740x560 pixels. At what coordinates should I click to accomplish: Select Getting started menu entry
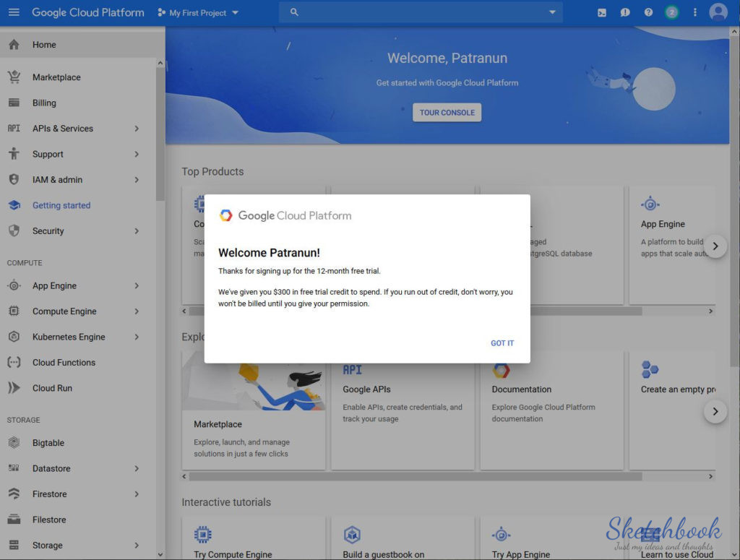[x=61, y=205]
